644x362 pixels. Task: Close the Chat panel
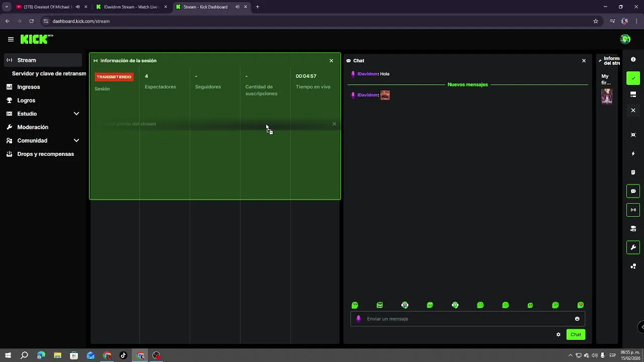584,61
